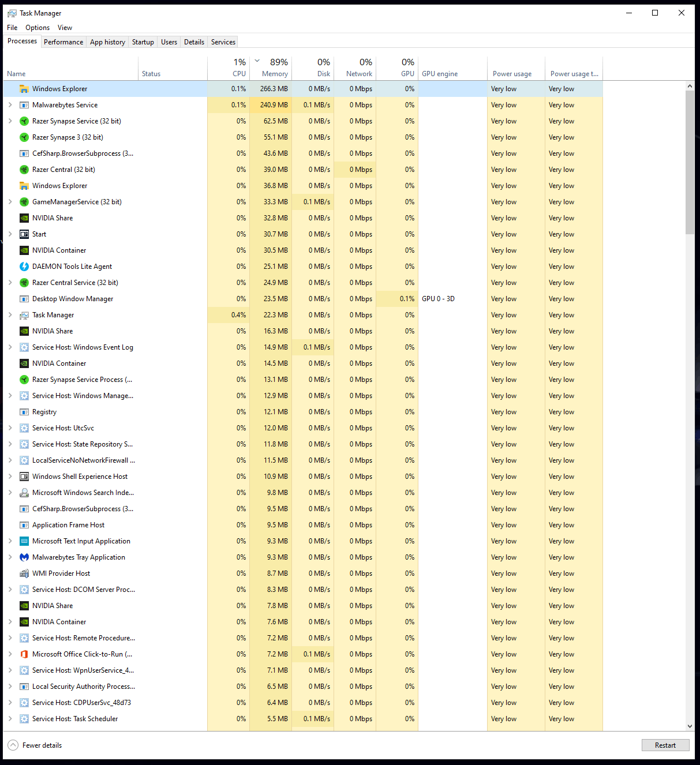Click the scrollbar up arrow

point(690,86)
